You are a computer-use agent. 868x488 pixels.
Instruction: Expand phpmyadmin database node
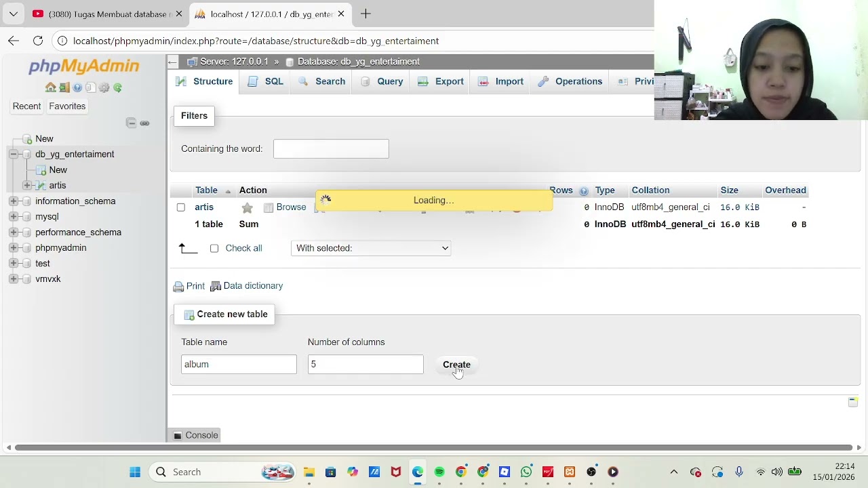(x=14, y=248)
